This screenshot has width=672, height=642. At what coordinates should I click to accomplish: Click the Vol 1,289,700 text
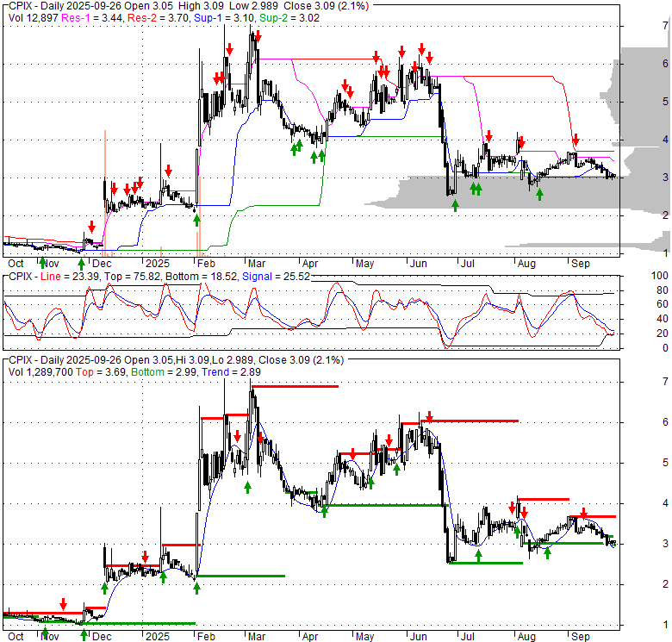[40, 372]
